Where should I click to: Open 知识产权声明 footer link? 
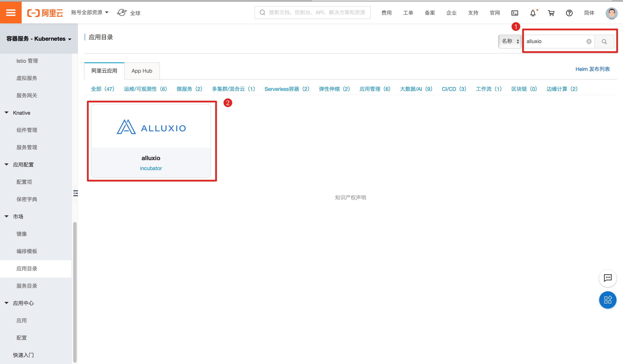click(350, 197)
